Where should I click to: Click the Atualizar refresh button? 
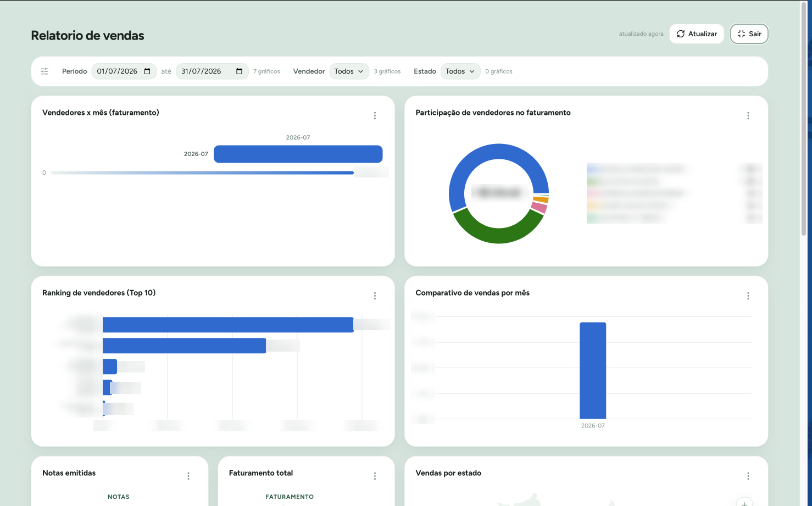[697, 34]
